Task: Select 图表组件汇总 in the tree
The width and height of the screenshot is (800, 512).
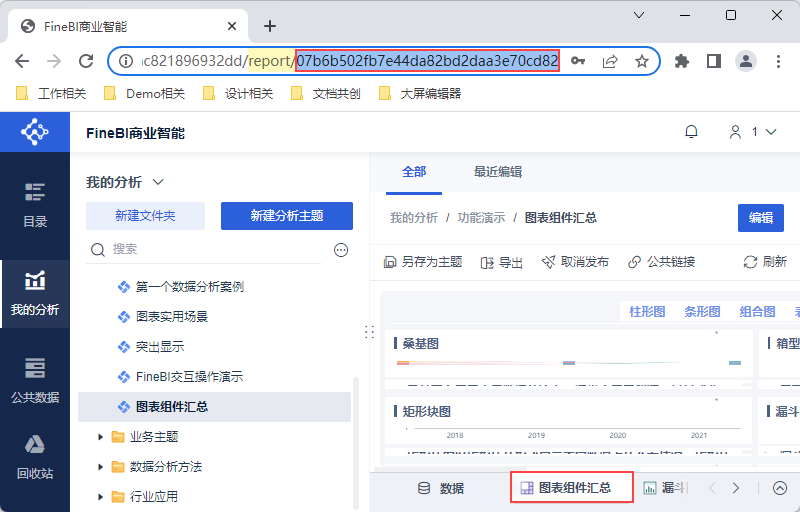Action: point(214,407)
